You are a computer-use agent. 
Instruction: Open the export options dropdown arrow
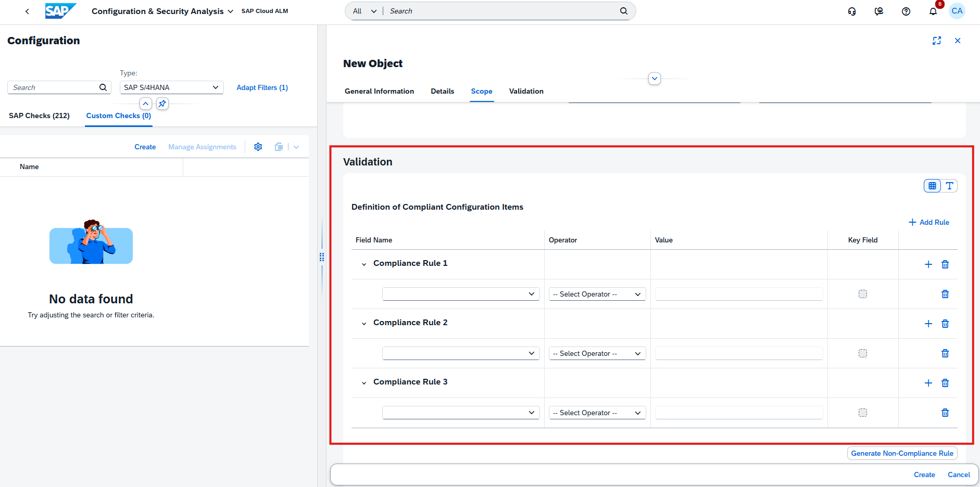[296, 147]
